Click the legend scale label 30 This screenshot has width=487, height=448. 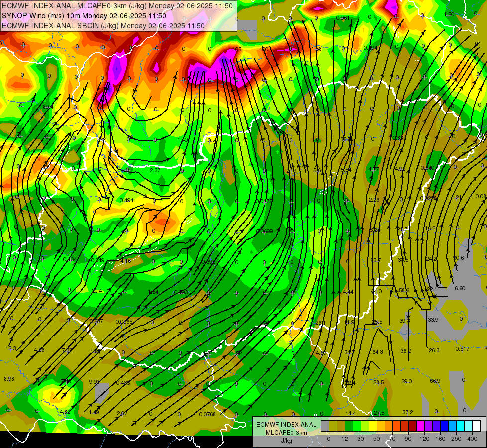[360, 439]
